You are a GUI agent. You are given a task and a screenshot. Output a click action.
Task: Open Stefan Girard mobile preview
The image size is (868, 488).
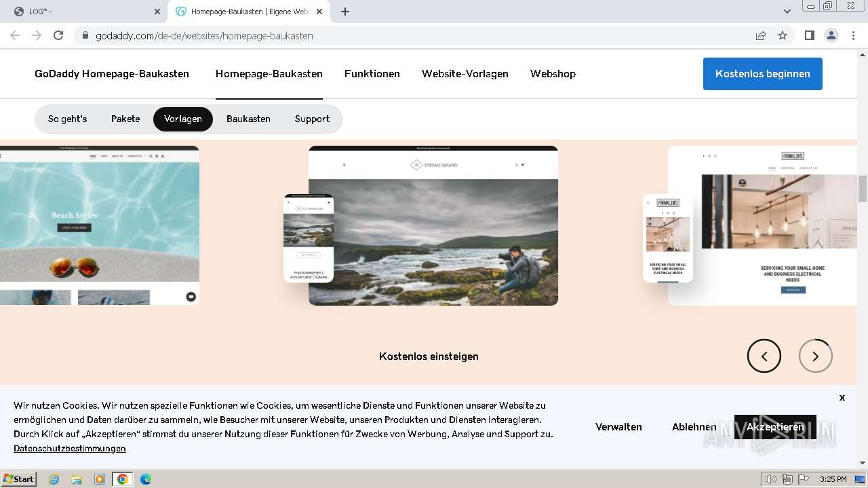point(309,238)
